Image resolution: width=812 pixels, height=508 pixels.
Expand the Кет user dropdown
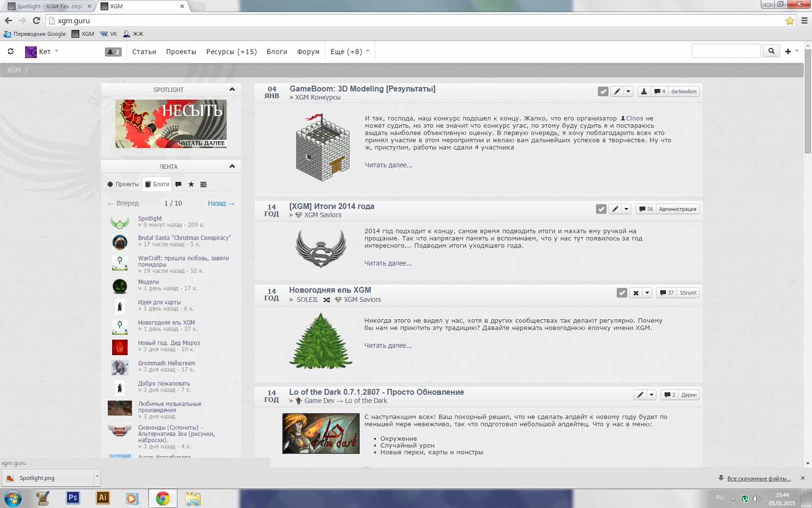57,51
